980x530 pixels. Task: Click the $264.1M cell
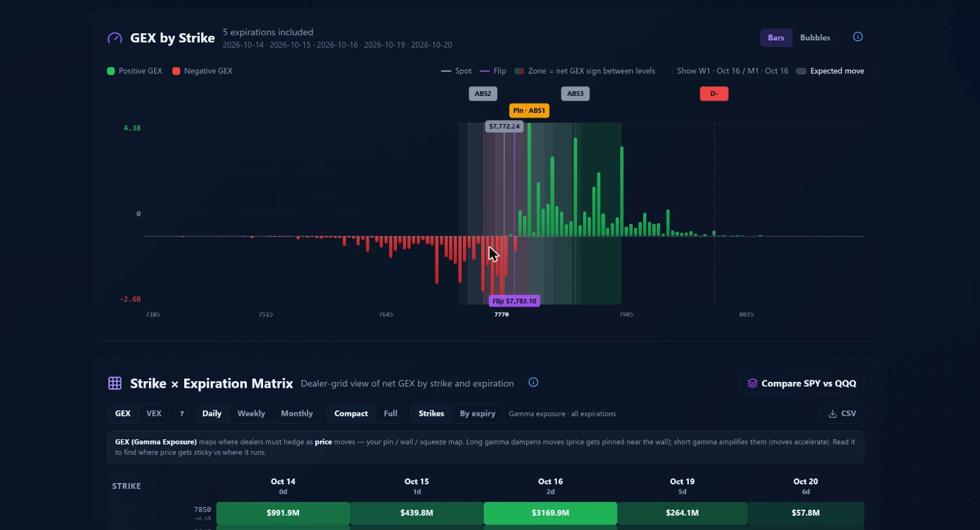click(x=682, y=513)
